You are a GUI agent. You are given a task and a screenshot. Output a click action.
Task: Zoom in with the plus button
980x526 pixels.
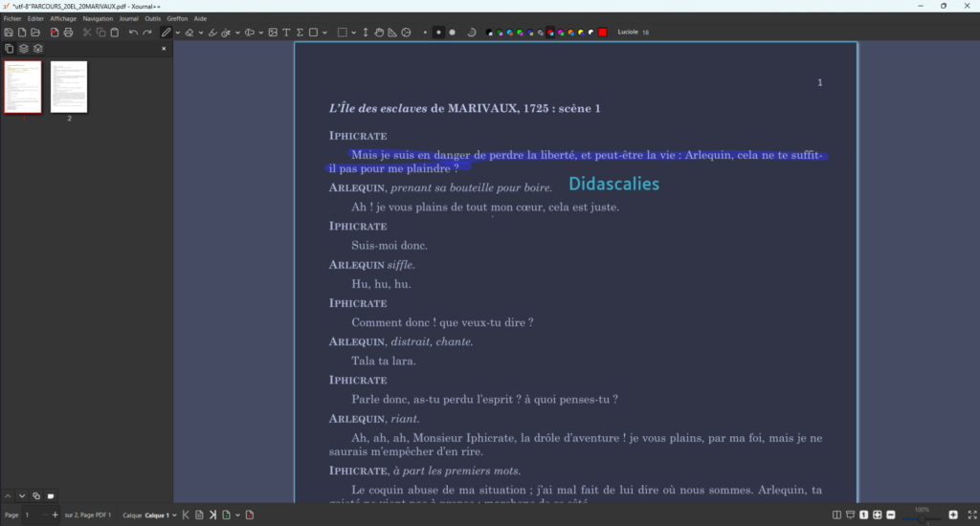coord(953,515)
